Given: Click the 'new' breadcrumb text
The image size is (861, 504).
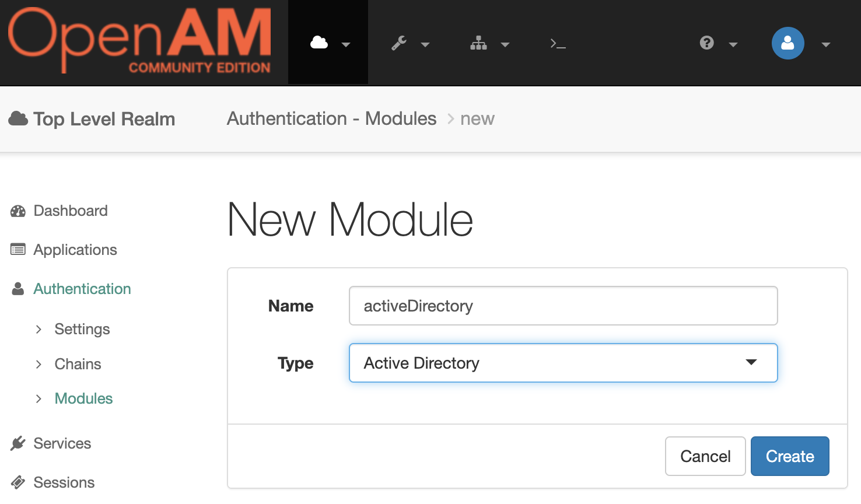Looking at the screenshot, I should click(477, 119).
